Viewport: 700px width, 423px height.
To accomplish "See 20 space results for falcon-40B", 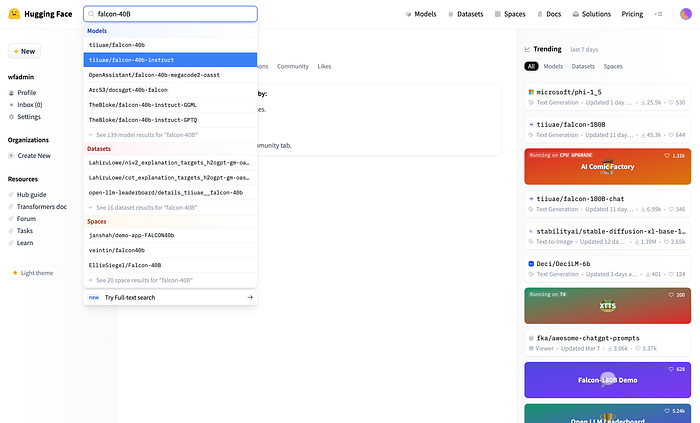I will coord(170,280).
